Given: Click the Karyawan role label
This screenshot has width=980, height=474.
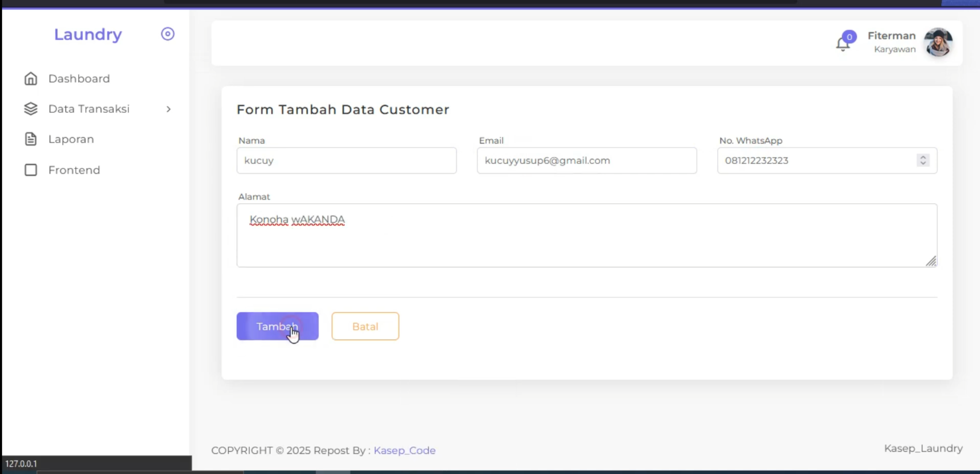Looking at the screenshot, I should 894,49.
